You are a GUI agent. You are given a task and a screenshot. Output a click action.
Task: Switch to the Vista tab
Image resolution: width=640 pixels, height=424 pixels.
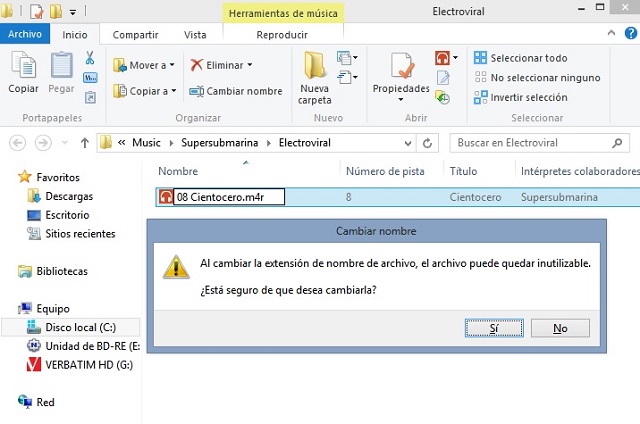[x=195, y=35]
